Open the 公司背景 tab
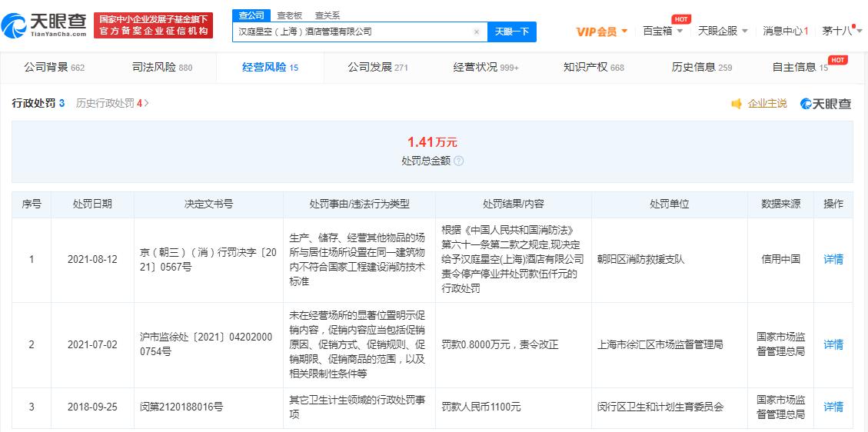The width and height of the screenshot is (868, 432). click(55, 68)
